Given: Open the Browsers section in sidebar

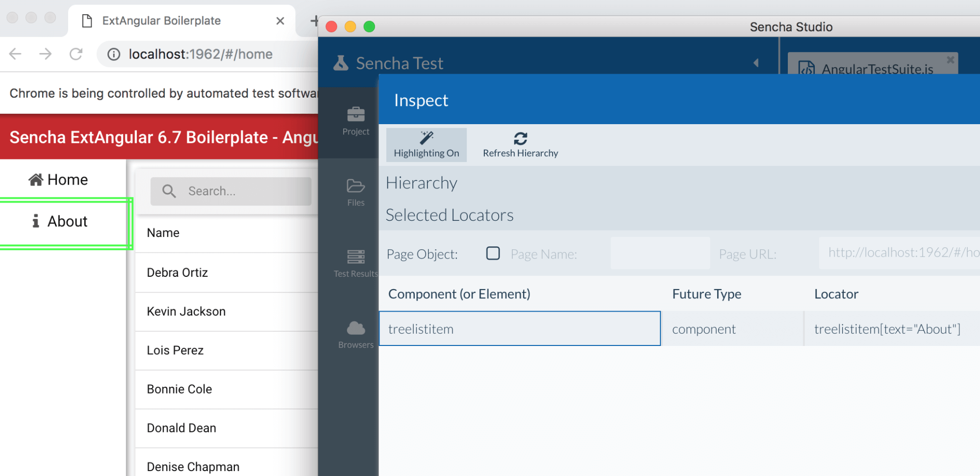Looking at the screenshot, I should 355,335.
